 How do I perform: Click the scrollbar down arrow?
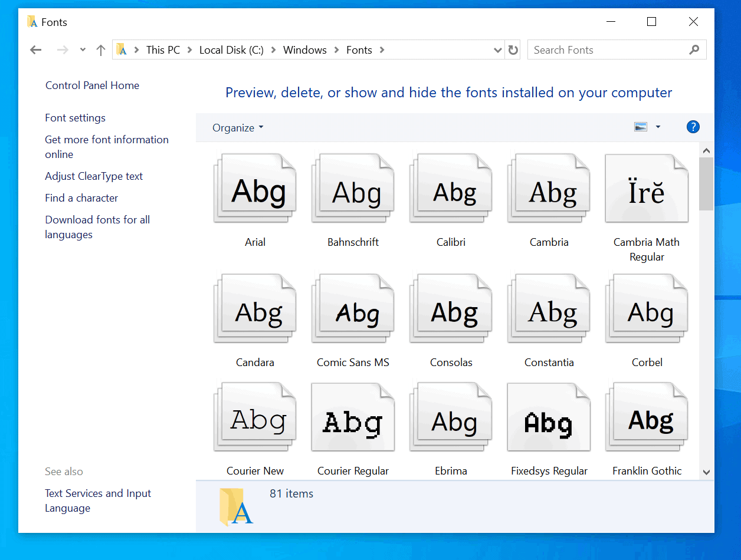pos(706,472)
